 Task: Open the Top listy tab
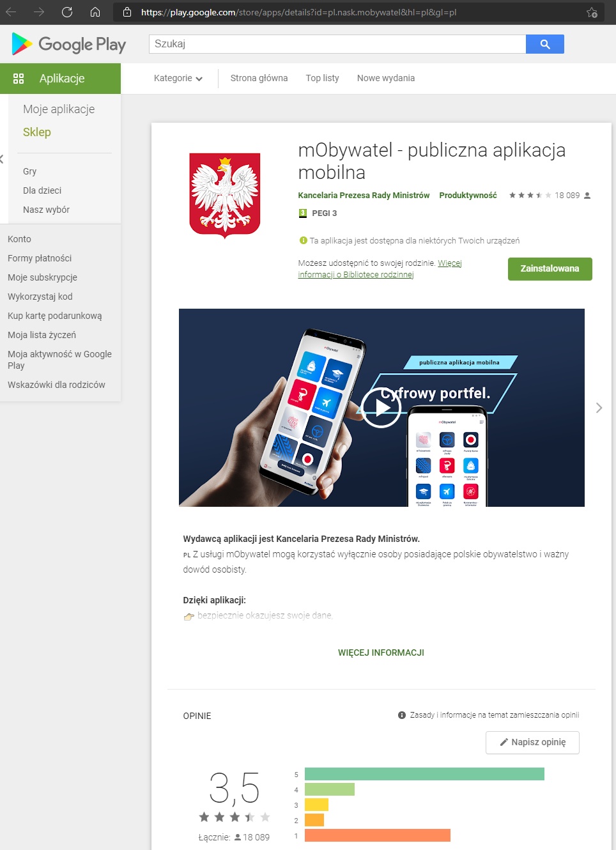click(322, 78)
